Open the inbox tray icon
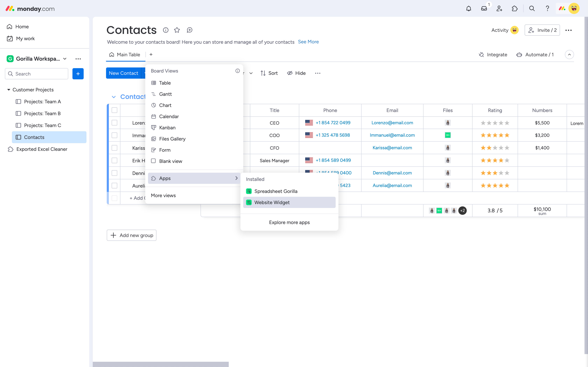This screenshot has height=367, width=588. point(484,9)
